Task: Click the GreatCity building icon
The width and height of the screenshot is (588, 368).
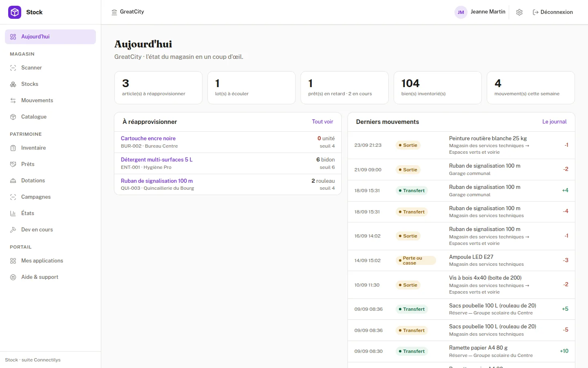Action: coord(114,12)
